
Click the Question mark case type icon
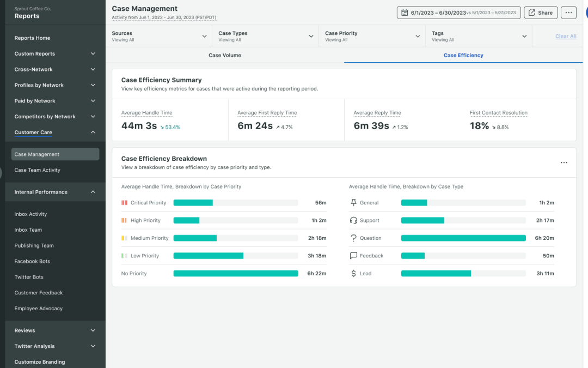point(353,238)
